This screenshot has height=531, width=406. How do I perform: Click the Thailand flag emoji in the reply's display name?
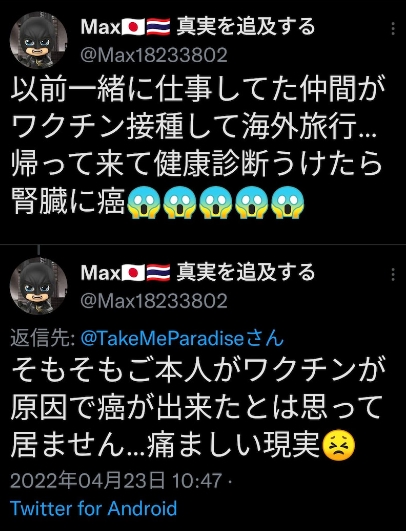click(158, 273)
